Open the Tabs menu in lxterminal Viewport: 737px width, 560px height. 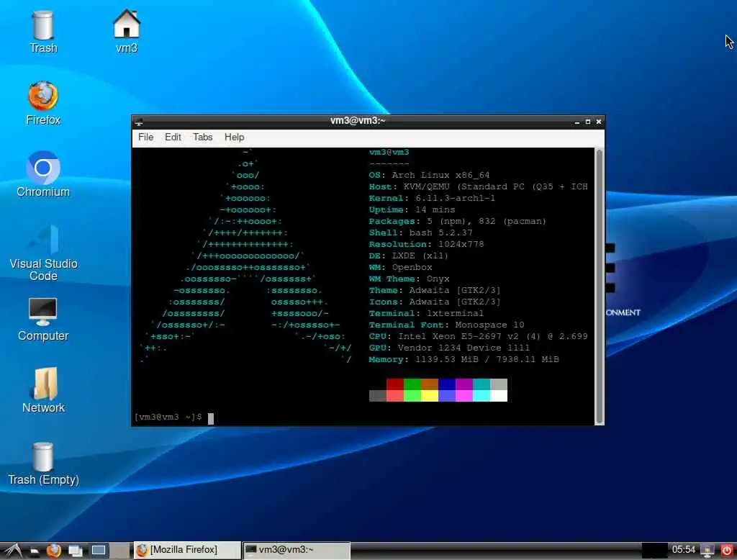[x=202, y=137]
